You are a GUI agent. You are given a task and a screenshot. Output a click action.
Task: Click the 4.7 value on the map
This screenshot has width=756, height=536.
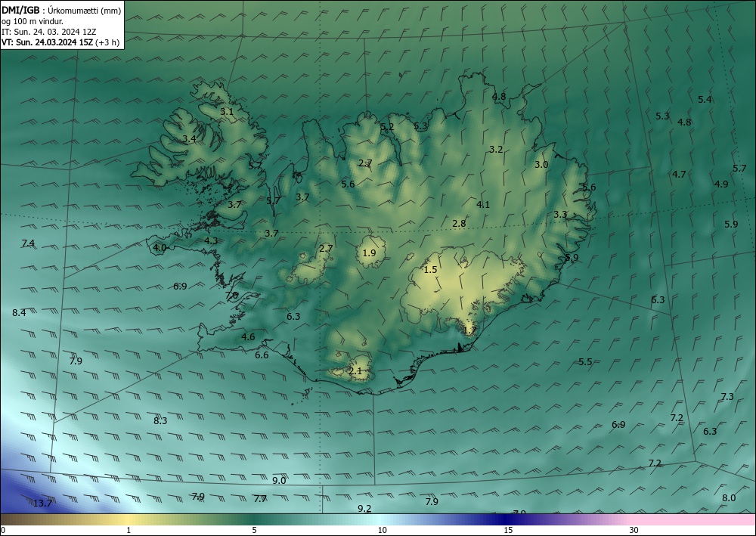pyautogui.click(x=680, y=175)
